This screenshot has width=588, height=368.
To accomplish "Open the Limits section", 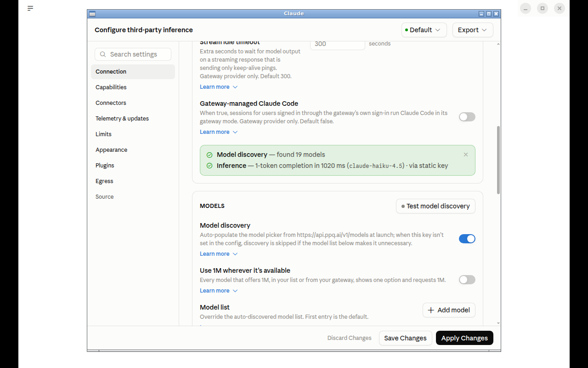I will [133, 134].
